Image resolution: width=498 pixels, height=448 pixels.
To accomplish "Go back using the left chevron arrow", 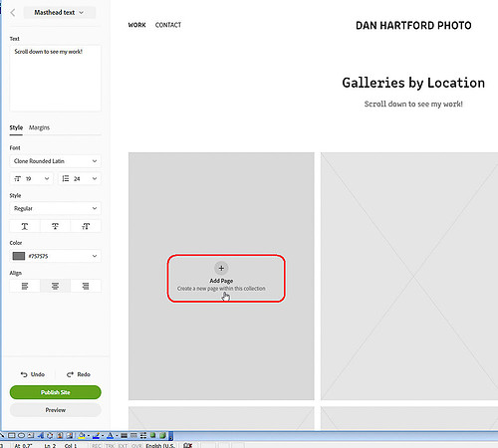I will [13, 13].
